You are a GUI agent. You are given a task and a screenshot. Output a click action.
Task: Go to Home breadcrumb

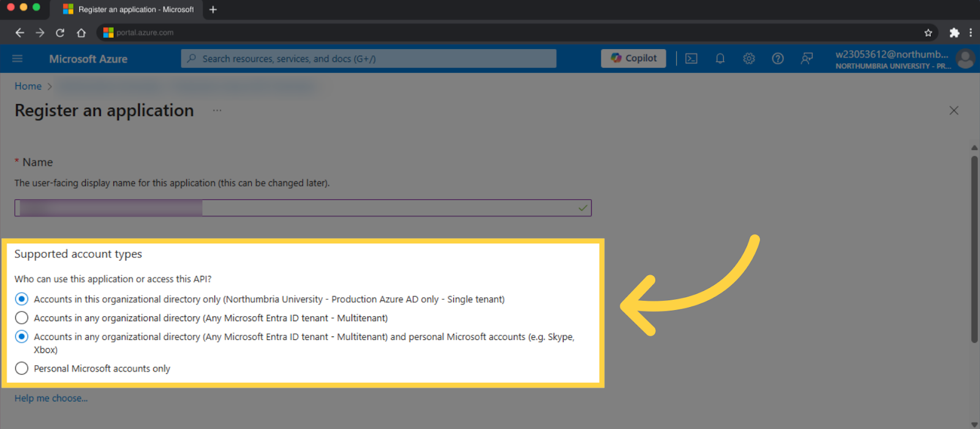pos(28,86)
